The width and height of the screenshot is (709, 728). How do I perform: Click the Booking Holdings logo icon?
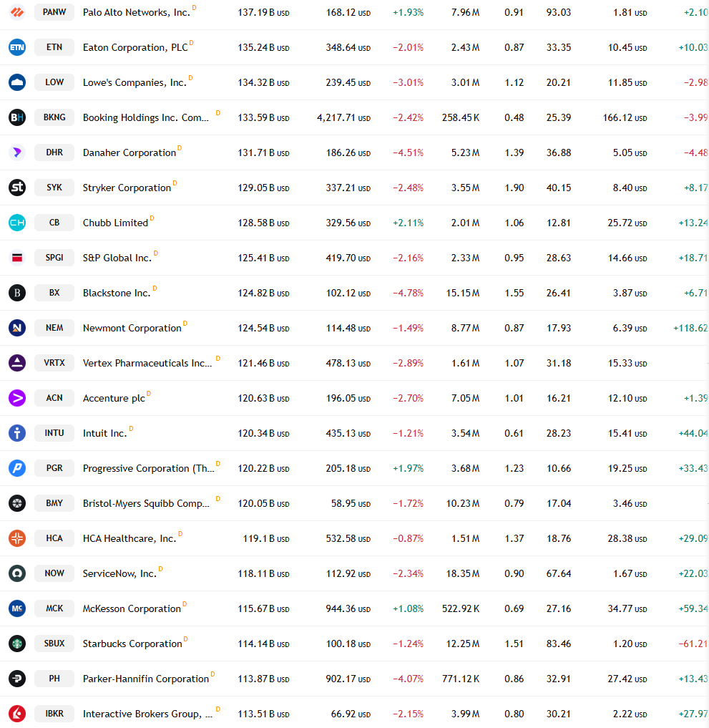pyautogui.click(x=17, y=117)
